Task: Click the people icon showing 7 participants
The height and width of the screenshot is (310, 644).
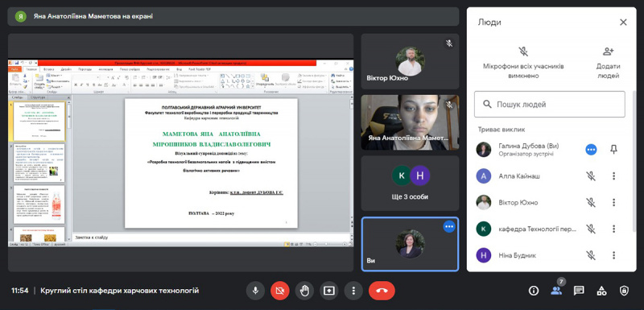Action: 556,291
